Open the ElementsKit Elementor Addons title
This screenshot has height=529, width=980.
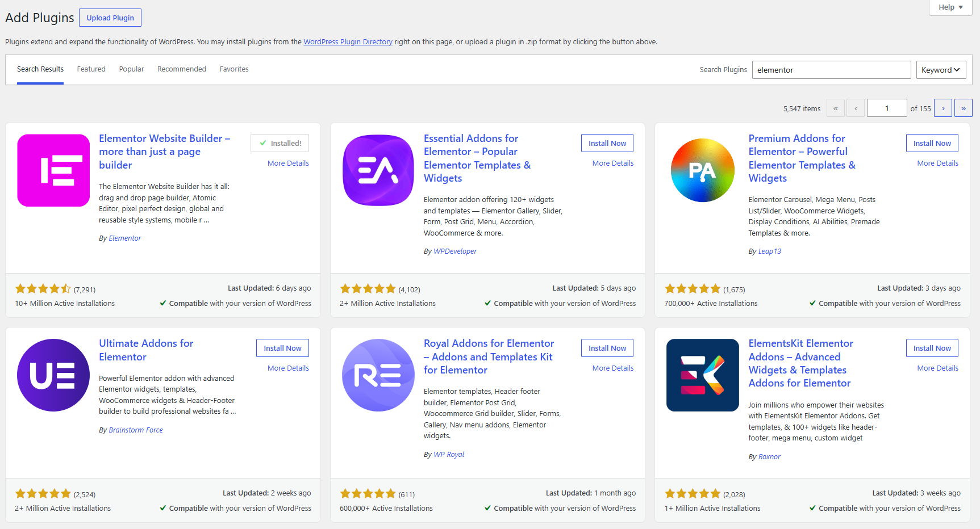[x=801, y=363]
